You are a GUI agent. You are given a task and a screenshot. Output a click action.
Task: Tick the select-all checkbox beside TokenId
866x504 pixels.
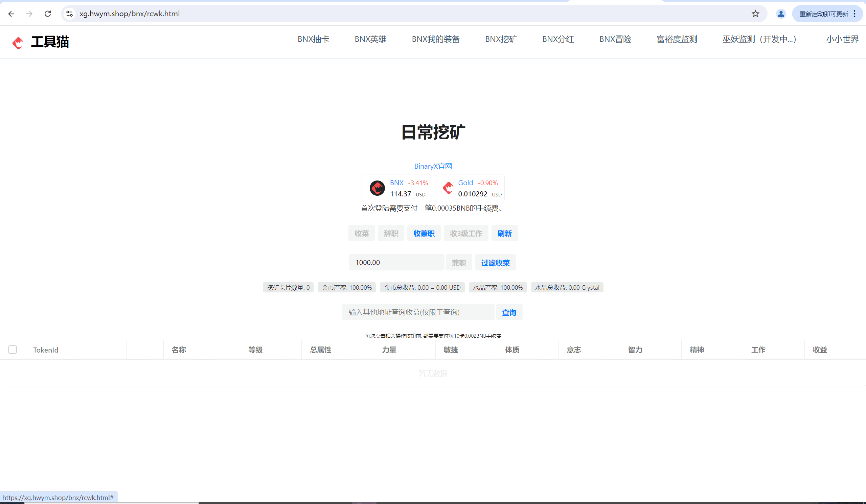click(13, 350)
